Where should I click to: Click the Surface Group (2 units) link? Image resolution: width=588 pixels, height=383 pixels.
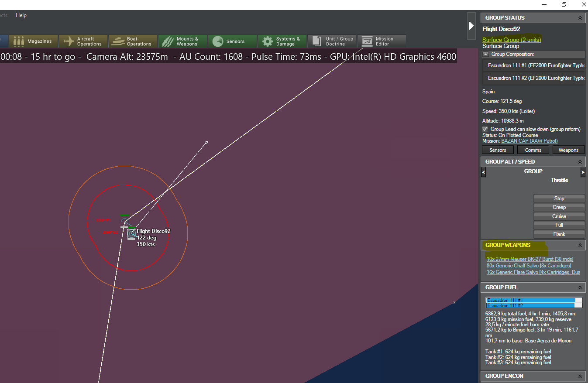pos(512,40)
